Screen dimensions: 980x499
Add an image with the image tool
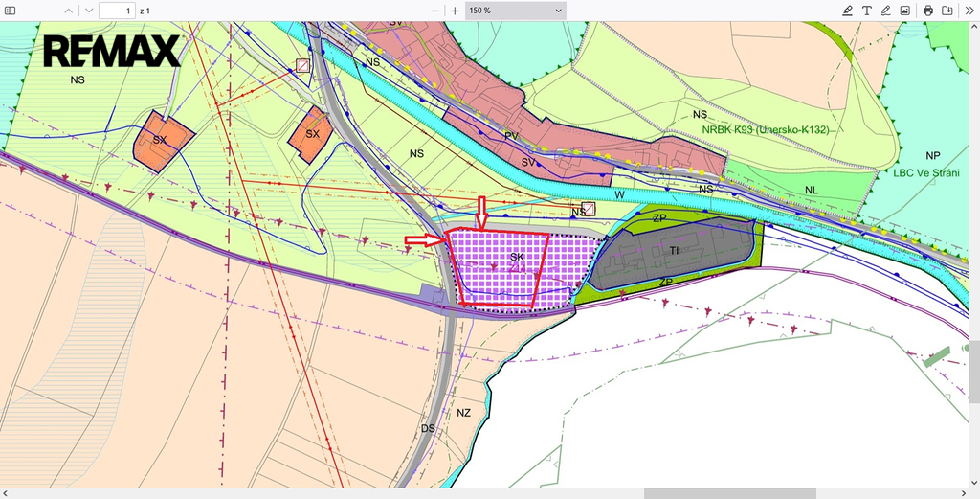[x=905, y=11]
